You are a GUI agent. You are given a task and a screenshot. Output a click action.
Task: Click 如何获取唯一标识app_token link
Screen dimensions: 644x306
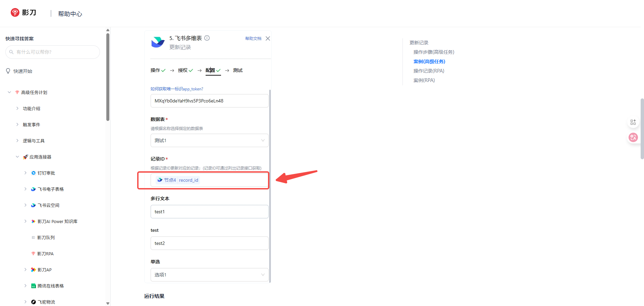click(177, 89)
